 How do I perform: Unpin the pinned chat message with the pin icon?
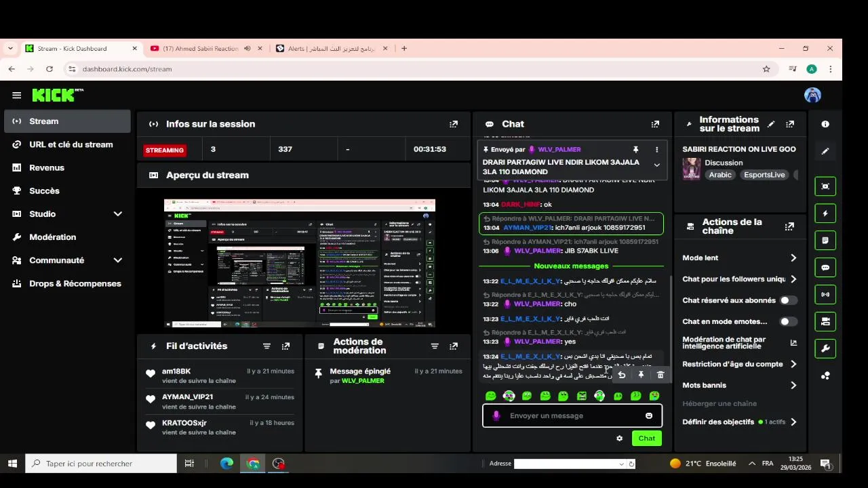[x=635, y=149]
